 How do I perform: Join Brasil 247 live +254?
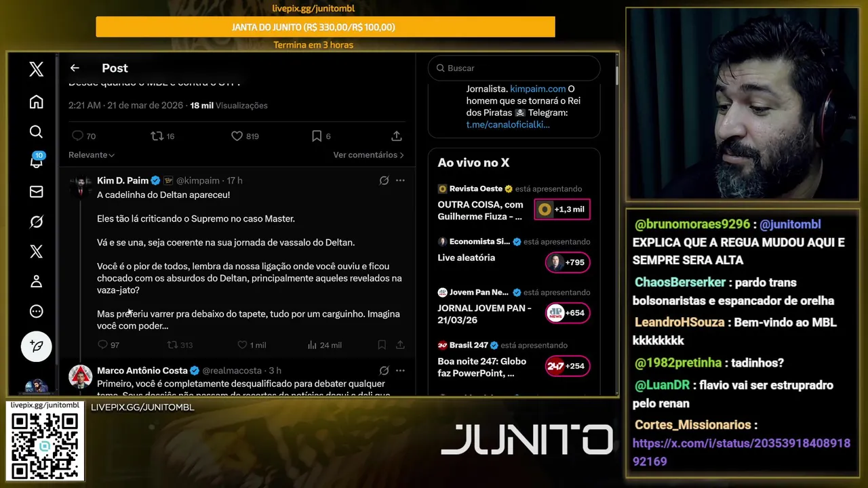[568, 366]
